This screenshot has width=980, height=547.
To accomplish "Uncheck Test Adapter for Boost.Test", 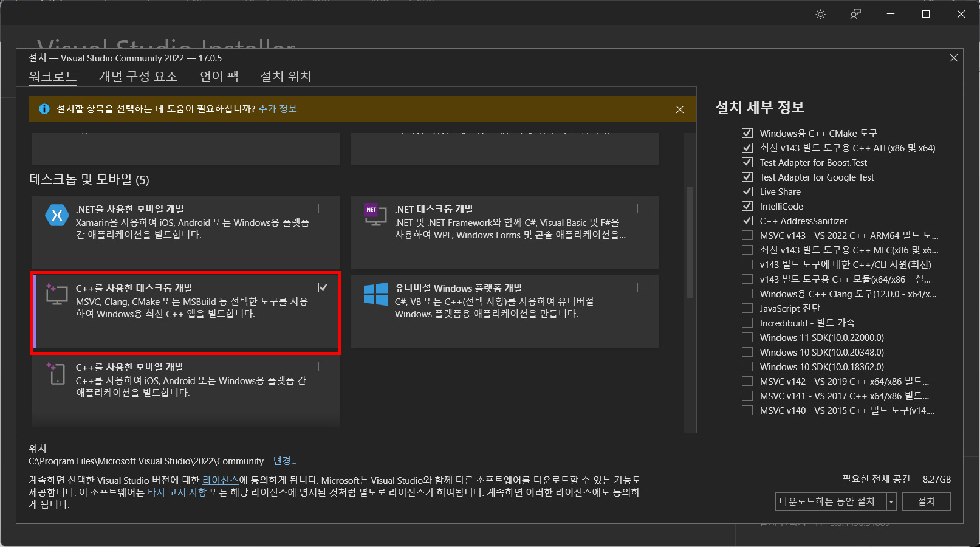I will [747, 162].
